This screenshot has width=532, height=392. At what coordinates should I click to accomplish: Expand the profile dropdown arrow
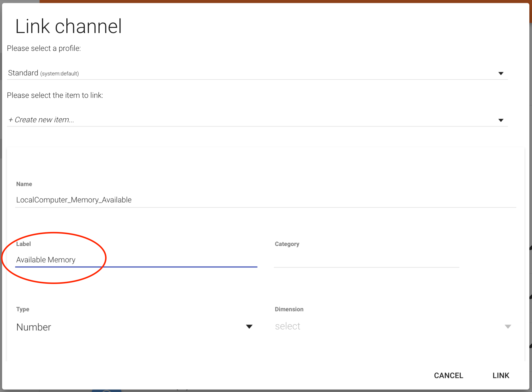(501, 73)
